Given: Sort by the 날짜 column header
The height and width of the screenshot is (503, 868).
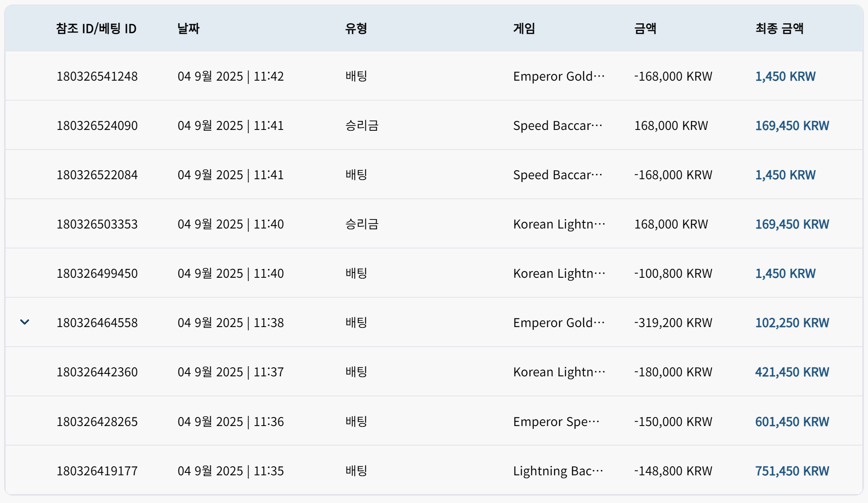Looking at the screenshot, I should pos(188,29).
